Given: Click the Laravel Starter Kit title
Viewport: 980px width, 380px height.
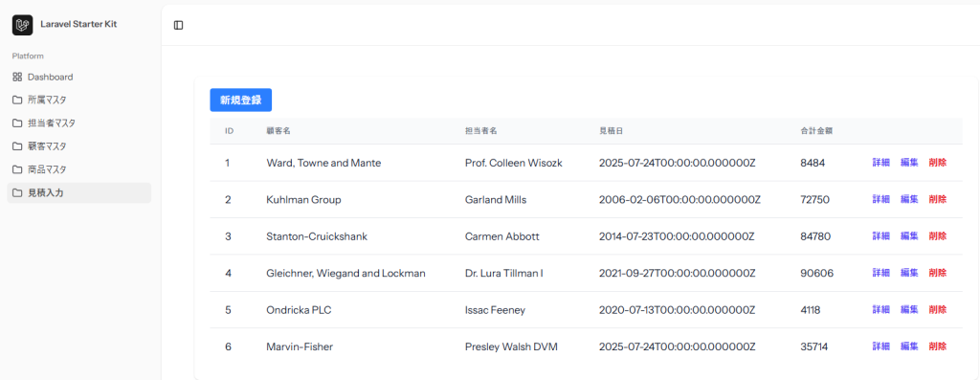Looking at the screenshot, I should (78, 24).
